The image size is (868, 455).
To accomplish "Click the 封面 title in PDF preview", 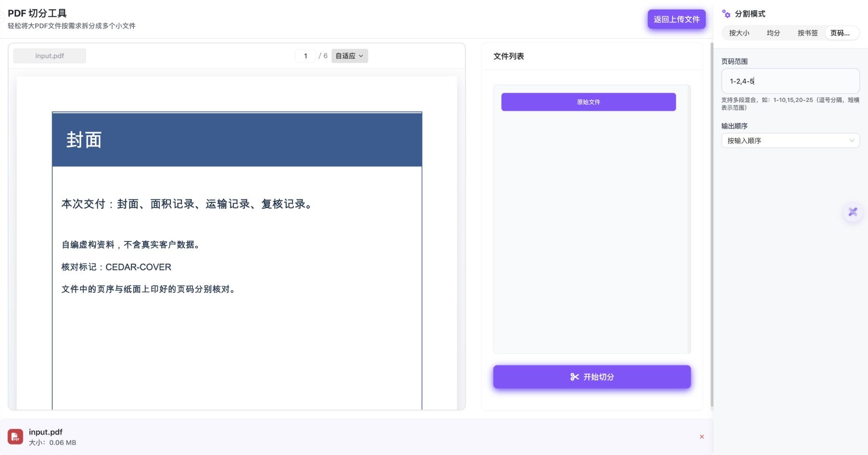I will pos(84,140).
